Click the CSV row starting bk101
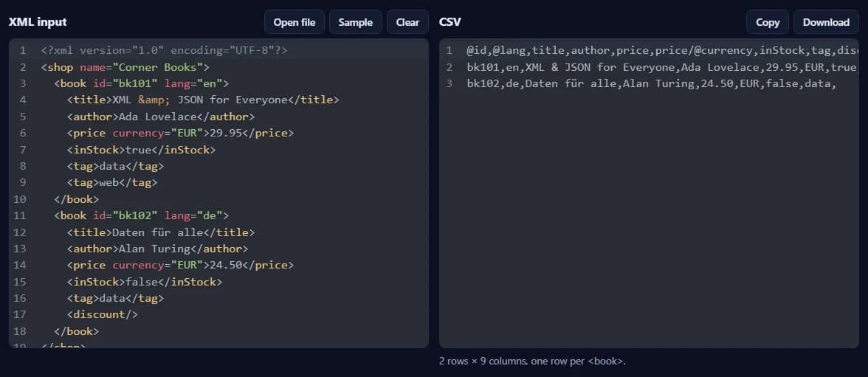The image size is (868, 377). (x=662, y=67)
